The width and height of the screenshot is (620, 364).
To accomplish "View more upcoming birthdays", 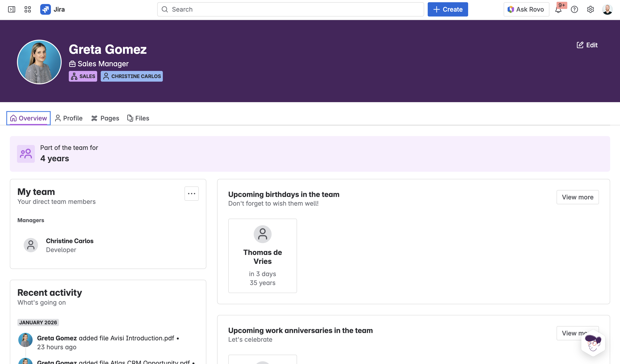I will (577, 197).
